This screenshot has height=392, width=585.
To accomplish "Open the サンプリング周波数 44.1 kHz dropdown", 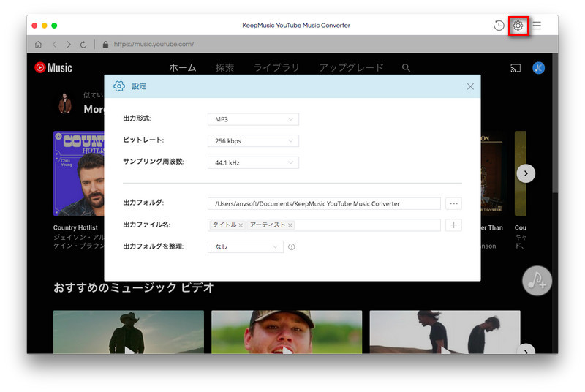I will (x=253, y=162).
